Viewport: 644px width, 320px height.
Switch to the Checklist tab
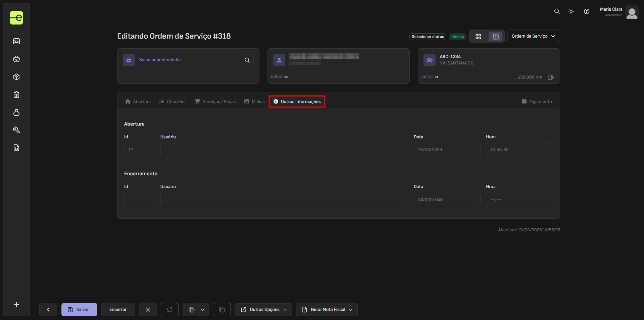click(172, 102)
